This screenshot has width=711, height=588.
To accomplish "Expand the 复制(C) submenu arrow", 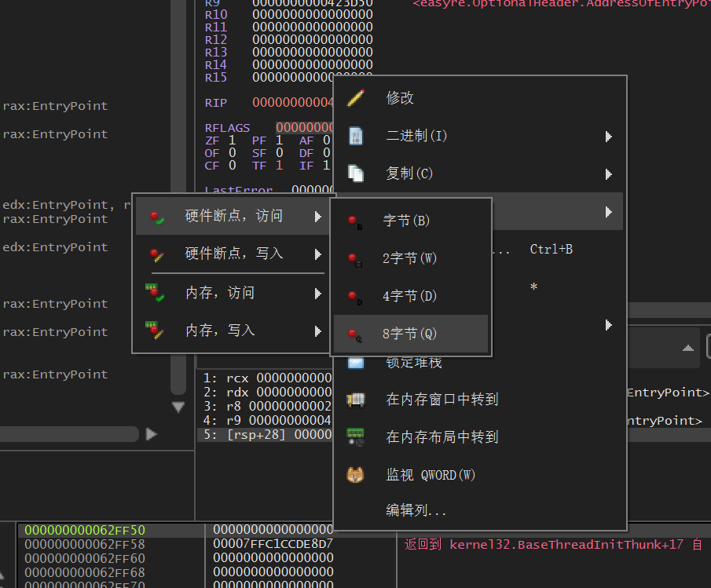I will 609,174.
